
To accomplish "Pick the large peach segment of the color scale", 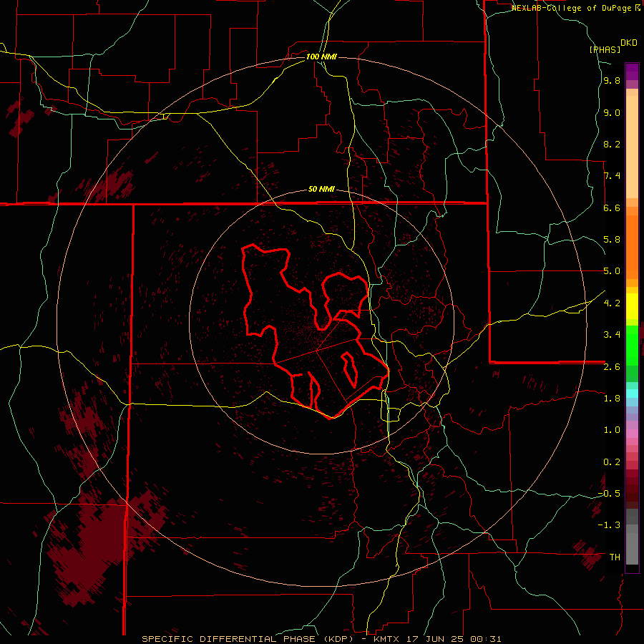I will click(x=632, y=147).
